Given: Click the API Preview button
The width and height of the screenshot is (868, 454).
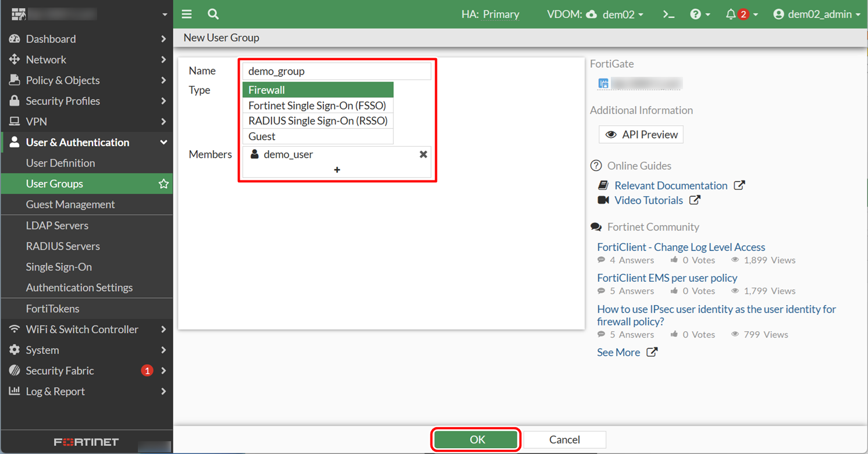Looking at the screenshot, I should 641,134.
